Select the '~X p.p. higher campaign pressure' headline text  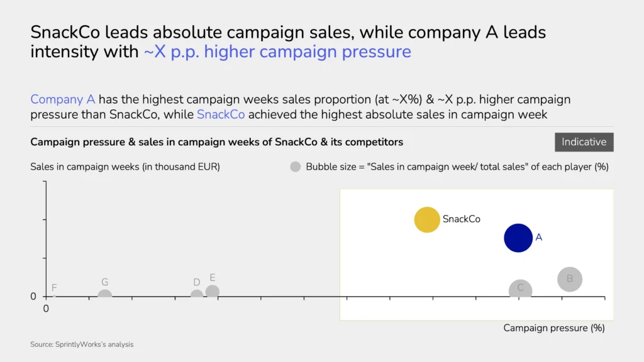coord(277,52)
